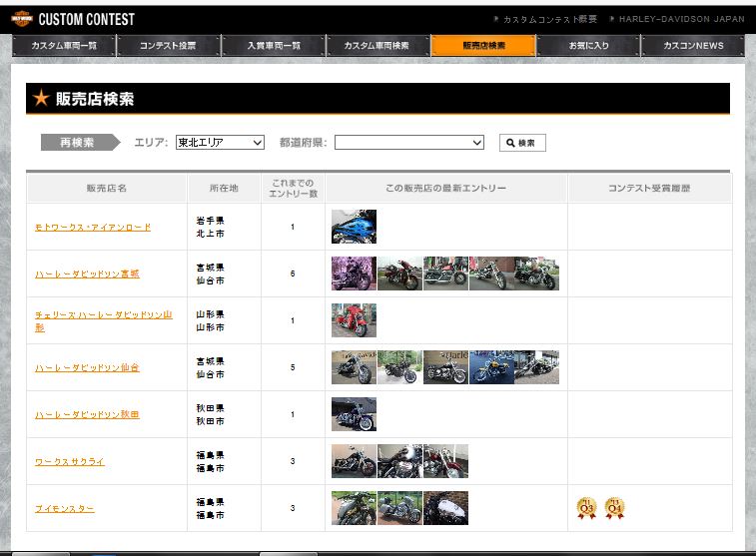Open the カスコンNEWS tab
This screenshot has width=756, height=556.
point(693,46)
